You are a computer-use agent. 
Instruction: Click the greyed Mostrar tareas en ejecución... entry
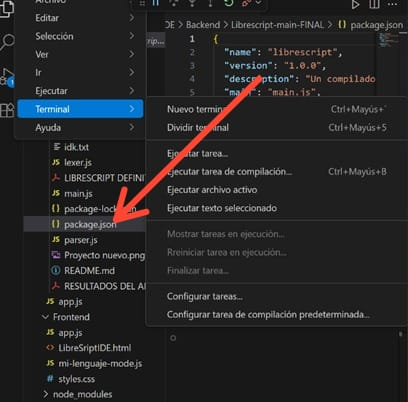(x=277, y=234)
